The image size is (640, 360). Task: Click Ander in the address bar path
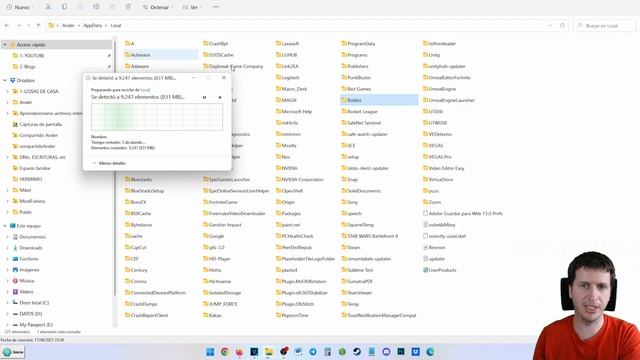point(68,25)
